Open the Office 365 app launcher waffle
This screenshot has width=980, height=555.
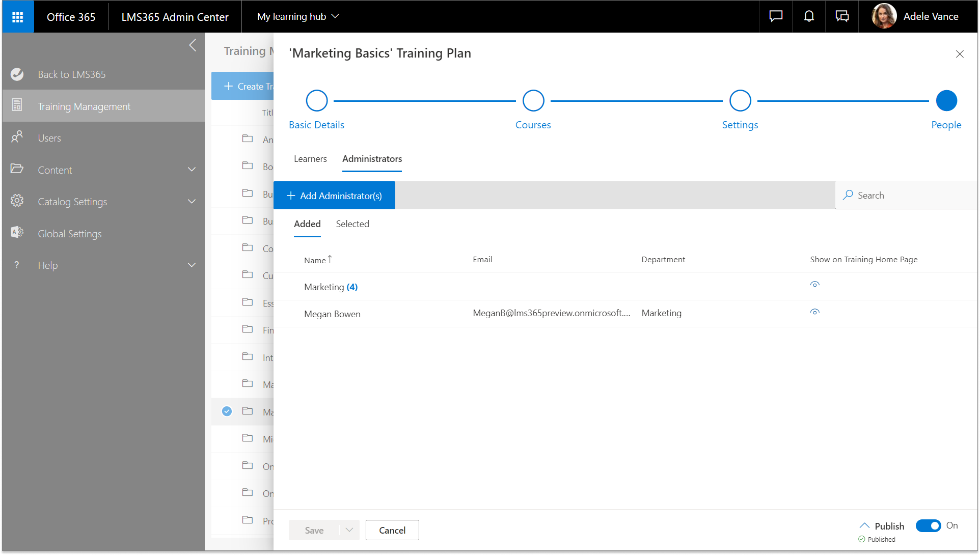(x=18, y=17)
